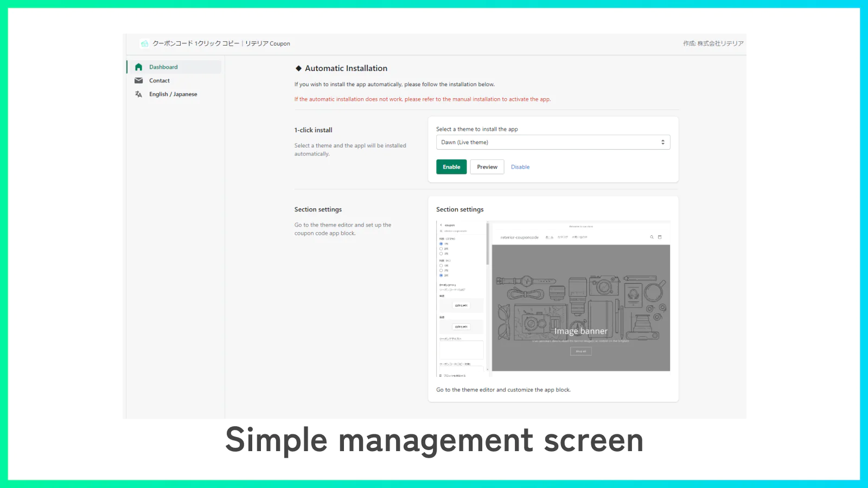Click the Preview button
Viewport: 868px width, 488px height.
click(x=487, y=167)
